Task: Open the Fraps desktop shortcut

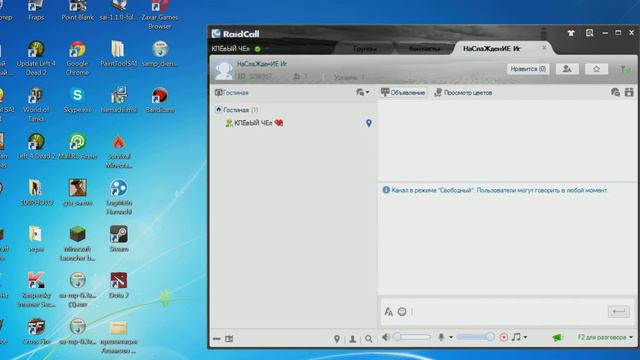Action: 36,10
